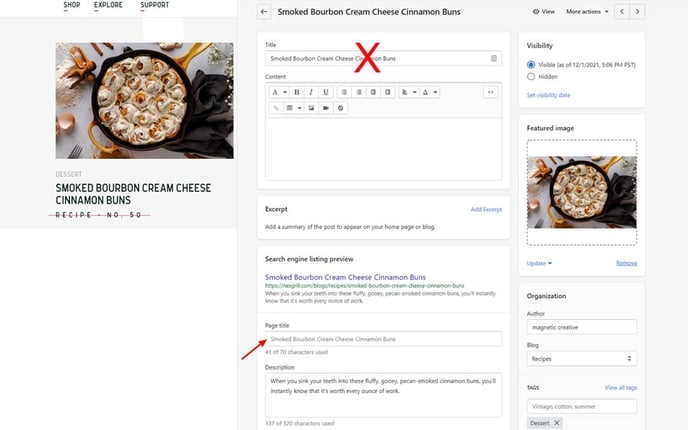This screenshot has height=430, width=688.
Task: Open More actions dropdown
Action: pos(587,12)
